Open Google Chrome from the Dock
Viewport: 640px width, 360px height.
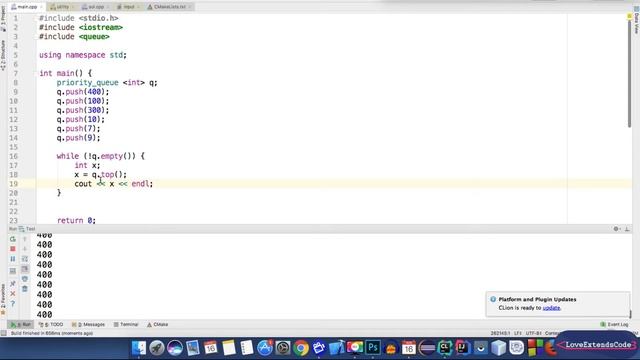coord(301,348)
